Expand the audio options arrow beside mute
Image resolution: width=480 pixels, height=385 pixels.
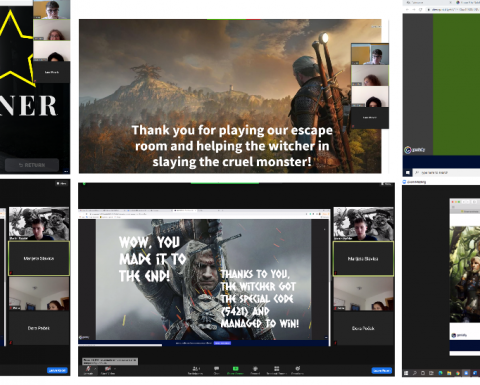95,369
